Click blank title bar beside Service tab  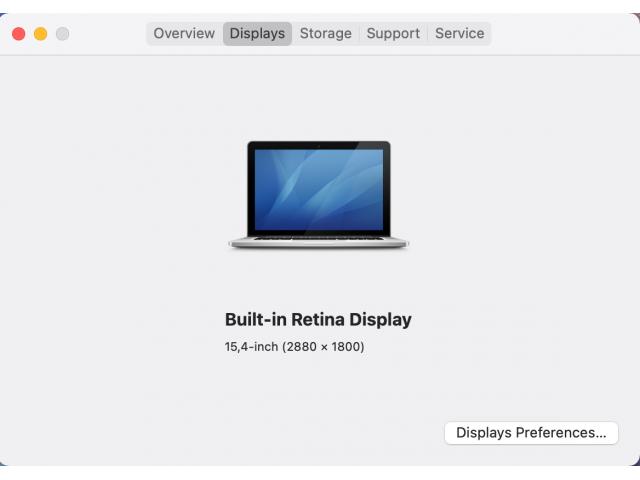[563, 33]
